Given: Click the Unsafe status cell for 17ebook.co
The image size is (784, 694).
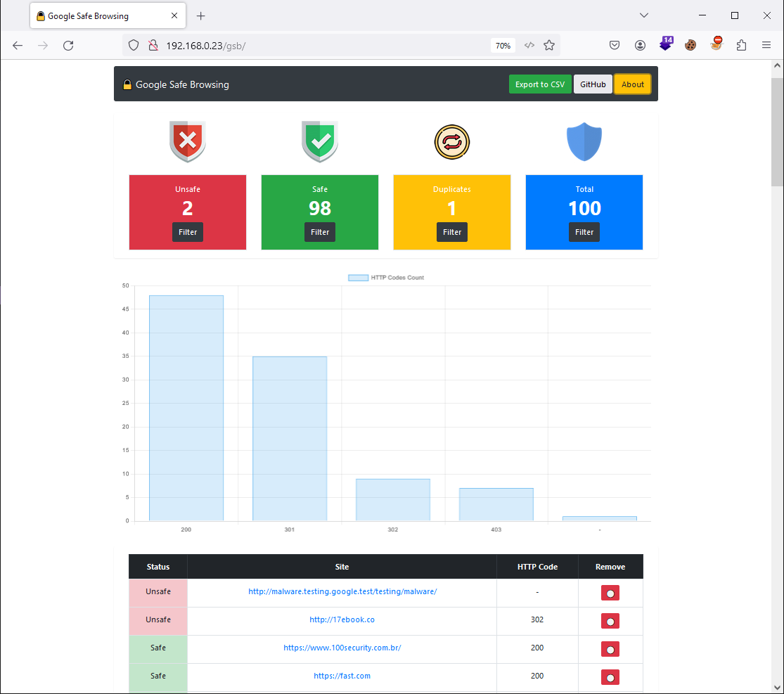Looking at the screenshot, I should point(158,619).
